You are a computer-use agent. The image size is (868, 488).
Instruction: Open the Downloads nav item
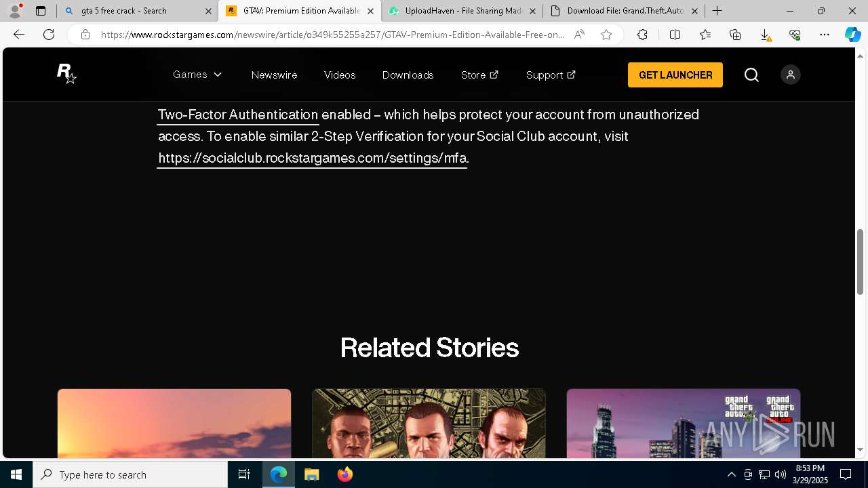pos(408,75)
